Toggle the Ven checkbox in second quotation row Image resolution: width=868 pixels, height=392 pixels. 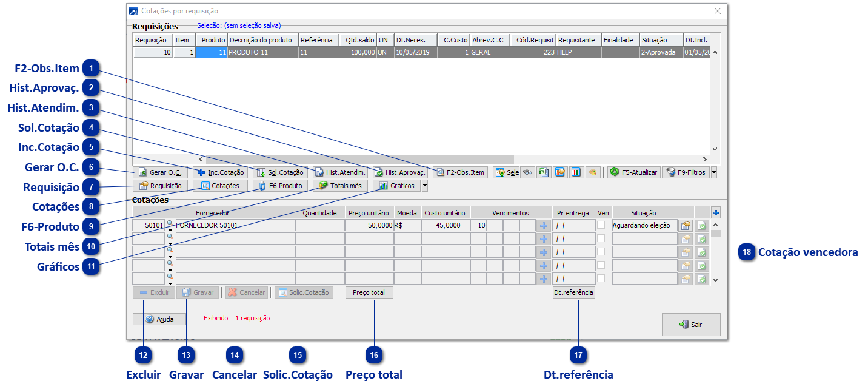click(x=601, y=238)
